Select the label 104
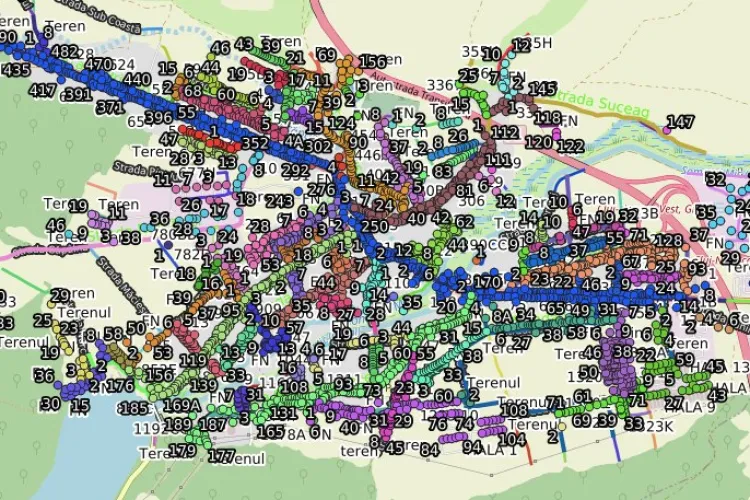Image resolution: width=750 pixels, height=500 pixels. coord(512,439)
